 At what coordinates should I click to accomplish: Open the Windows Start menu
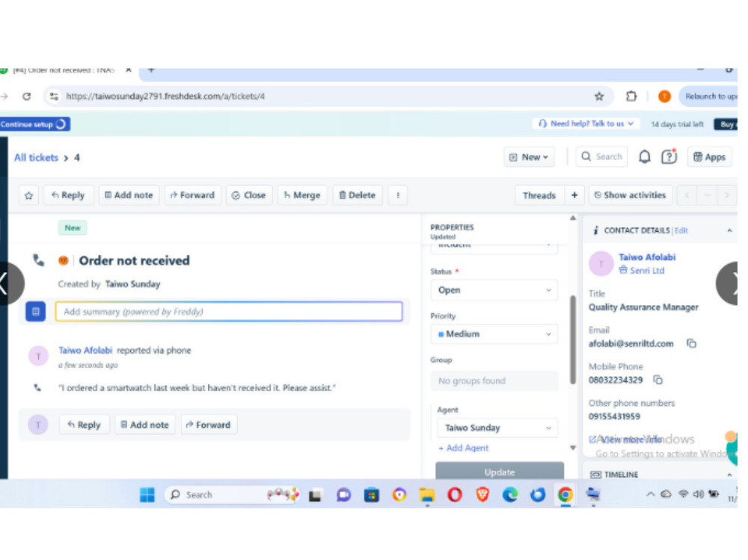147,495
